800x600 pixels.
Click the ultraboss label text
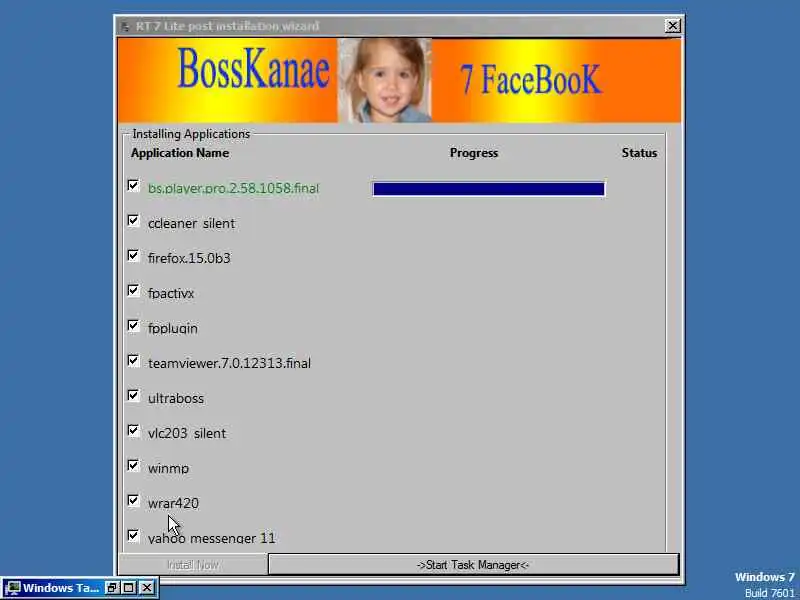point(176,398)
